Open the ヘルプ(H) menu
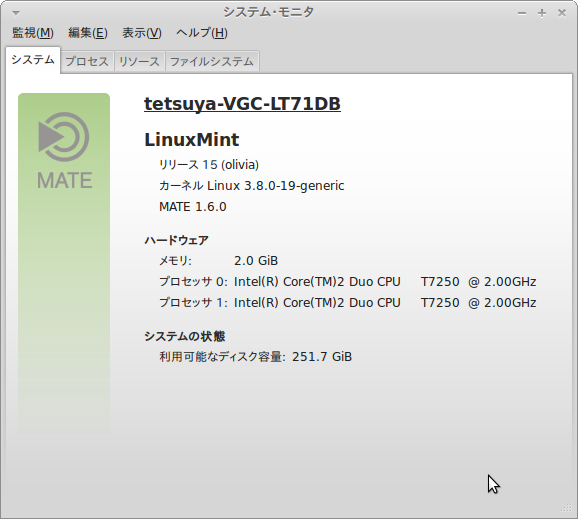Image resolution: width=578 pixels, height=519 pixels. click(x=202, y=33)
